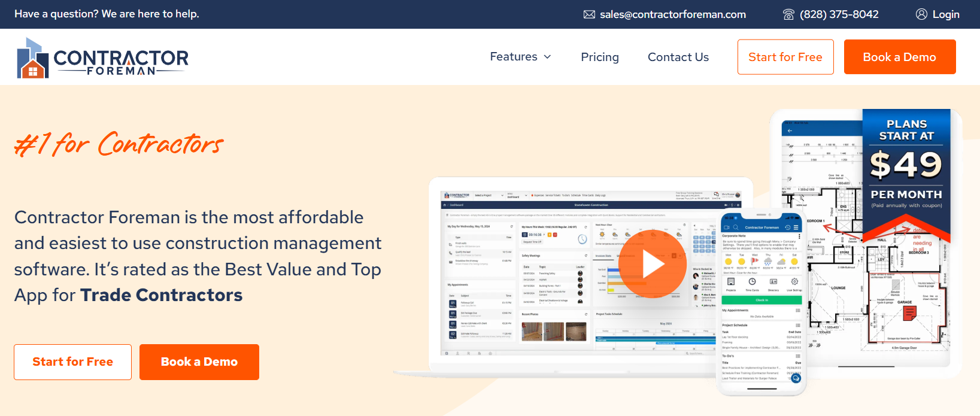Image resolution: width=980 pixels, height=416 pixels.
Task: Expand the Features dropdown chevron
Action: pyautogui.click(x=547, y=57)
